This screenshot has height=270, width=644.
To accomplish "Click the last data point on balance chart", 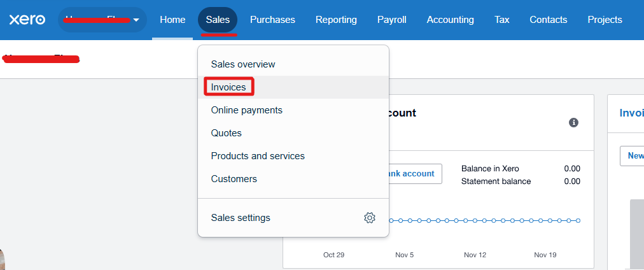I will point(578,221).
